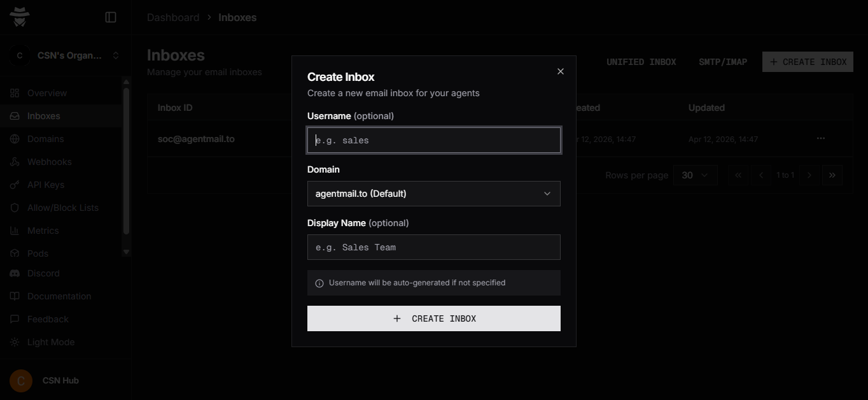Open SMTP/IMAP settings
The height and width of the screenshot is (400, 868).
pos(723,62)
